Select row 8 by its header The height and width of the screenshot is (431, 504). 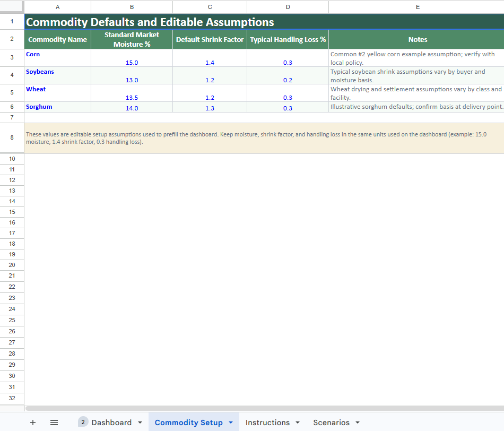tap(12, 137)
